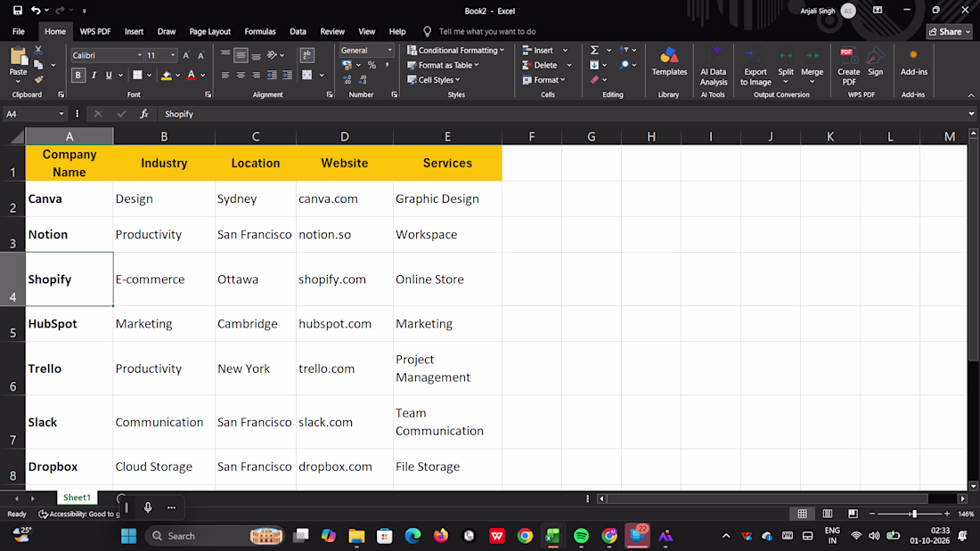This screenshot has width=980, height=551.
Task: Expand Conditional Formatting menu
Action: pyautogui.click(x=455, y=50)
